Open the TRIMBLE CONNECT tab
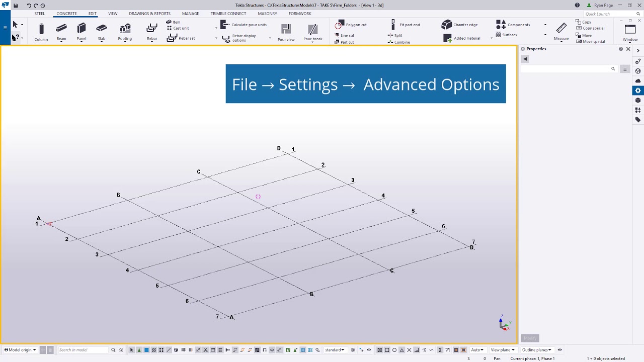This screenshot has height=362, width=644. coord(228,14)
